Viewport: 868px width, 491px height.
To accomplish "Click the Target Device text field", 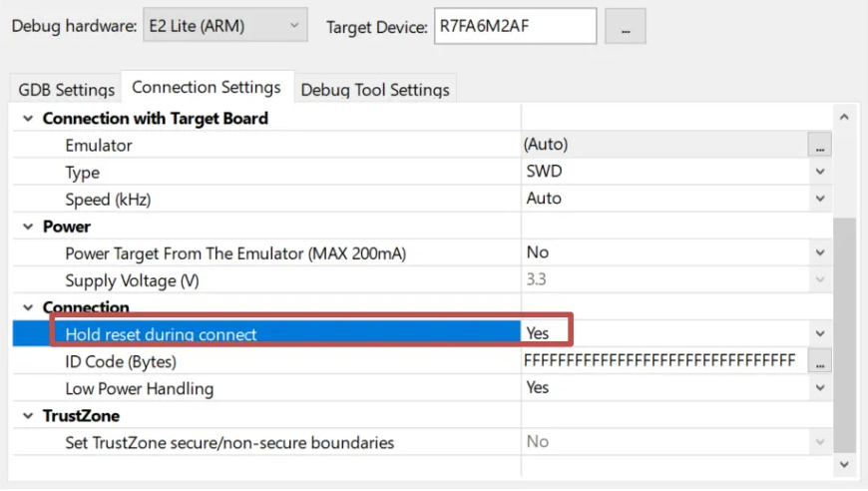I will point(515,26).
